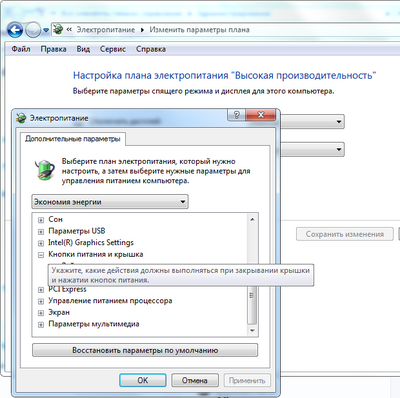Click Изменить параметры плана breadcrumb
This screenshot has width=400, height=398.
click(x=199, y=30)
